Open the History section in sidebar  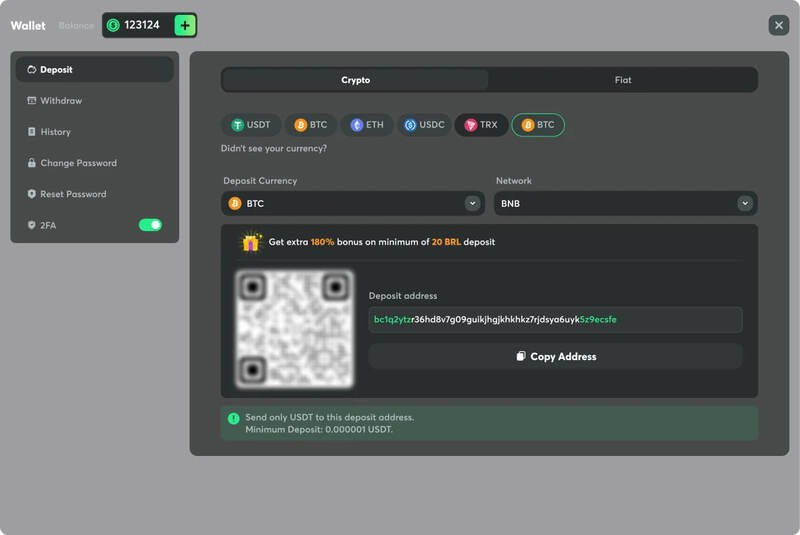tap(55, 132)
